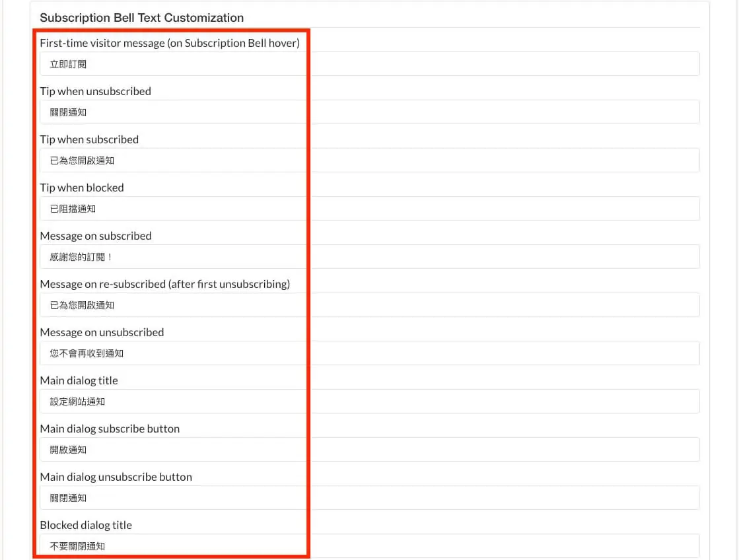Click the Message on re-subscribed input field

370,305
